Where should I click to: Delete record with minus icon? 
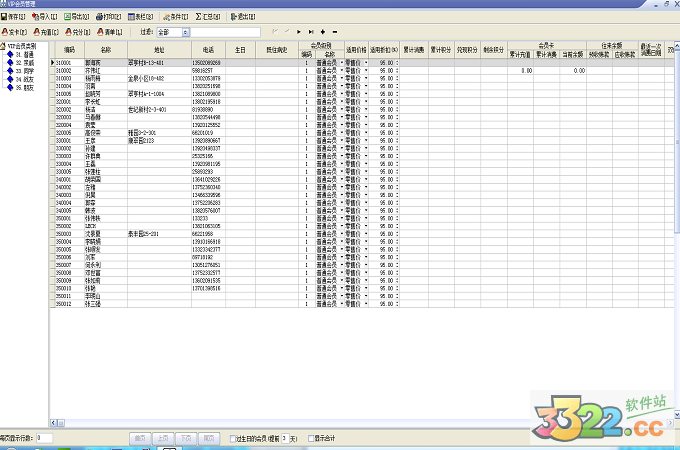[x=335, y=32]
